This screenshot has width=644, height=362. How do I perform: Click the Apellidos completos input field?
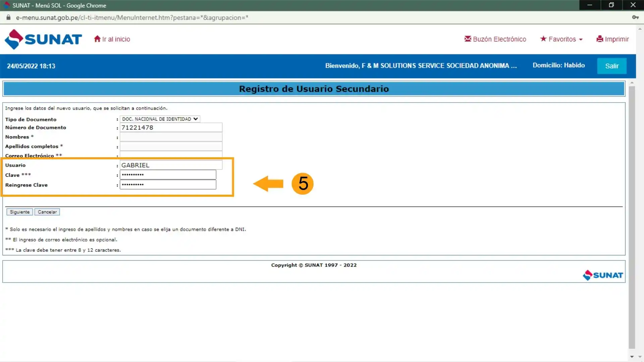(171, 146)
